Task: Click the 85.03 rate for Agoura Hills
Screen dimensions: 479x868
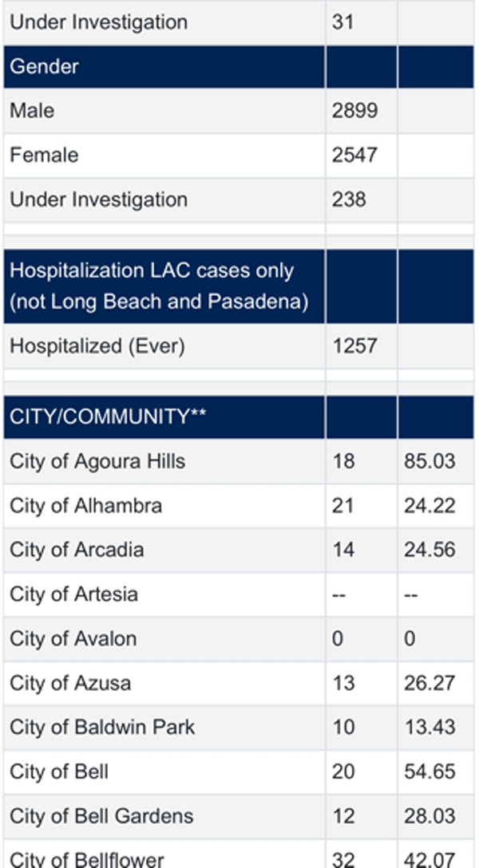Action: click(x=430, y=461)
